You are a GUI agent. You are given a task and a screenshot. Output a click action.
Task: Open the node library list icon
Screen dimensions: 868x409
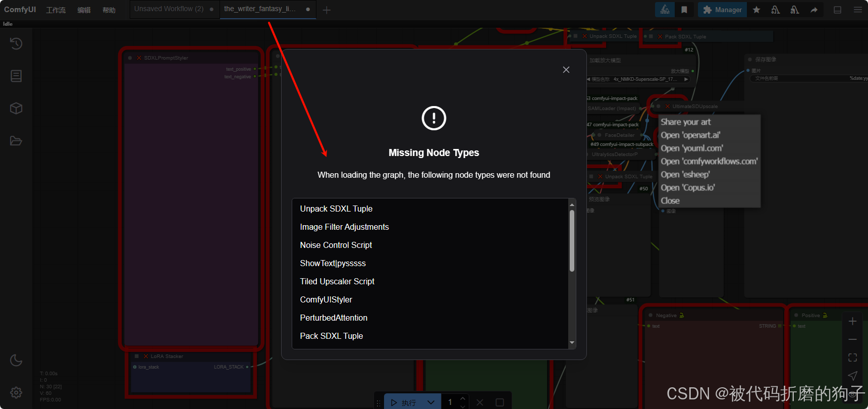pos(16,76)
